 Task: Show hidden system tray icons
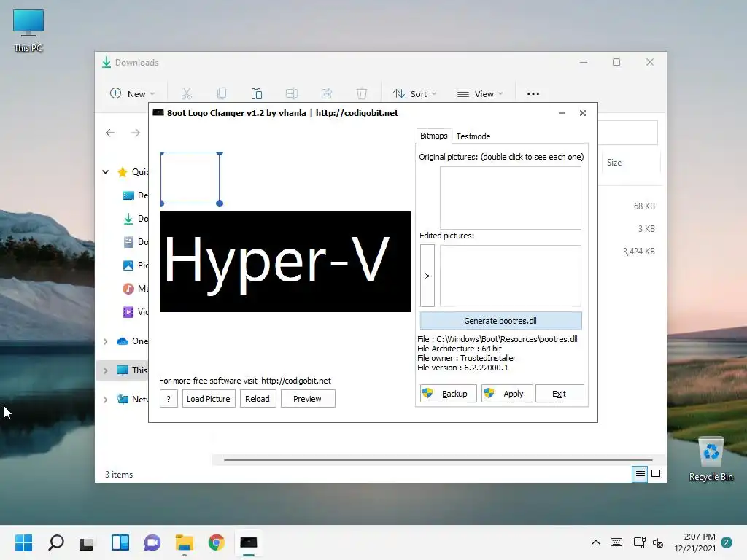[595, 542]
